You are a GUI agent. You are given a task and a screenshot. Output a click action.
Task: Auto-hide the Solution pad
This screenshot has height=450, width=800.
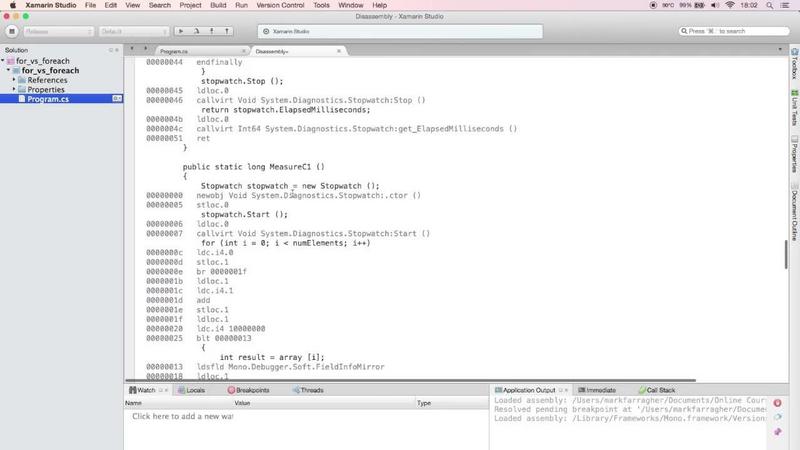(x=111, y=50)
